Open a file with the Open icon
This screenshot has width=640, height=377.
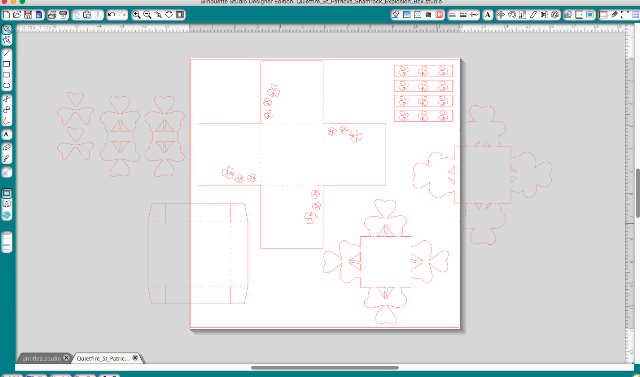pos(17,15)
